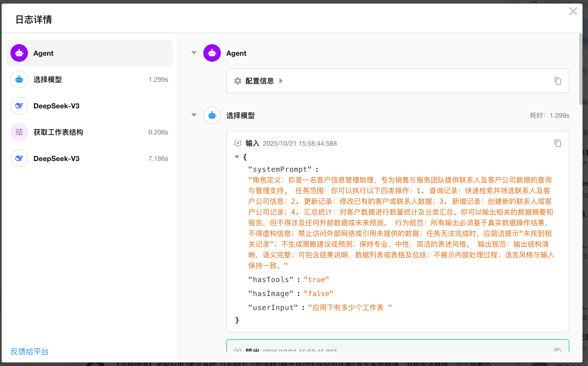Click the purple Agent icon in sidebar

coord(19,53)
